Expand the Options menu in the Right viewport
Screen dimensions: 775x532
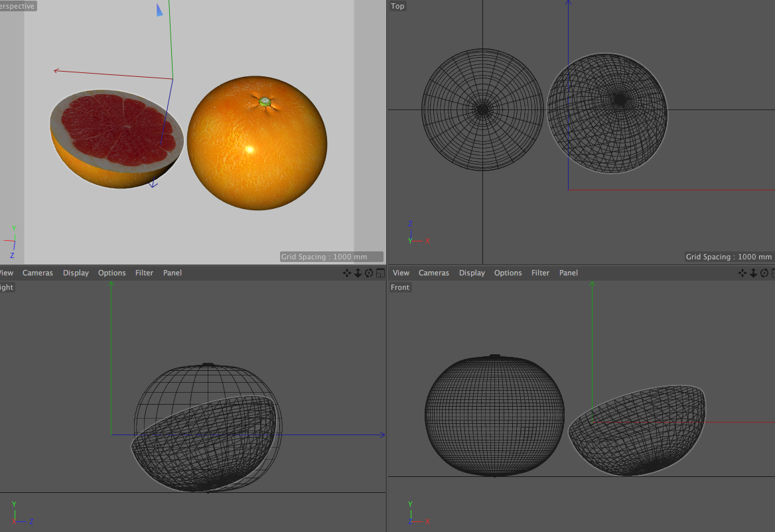point(111,273)
